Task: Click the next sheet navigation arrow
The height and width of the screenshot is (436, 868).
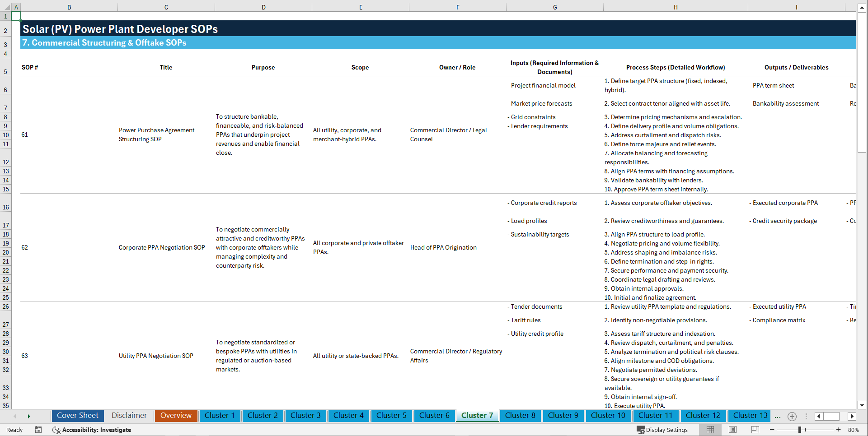Action: coord(29,416)
